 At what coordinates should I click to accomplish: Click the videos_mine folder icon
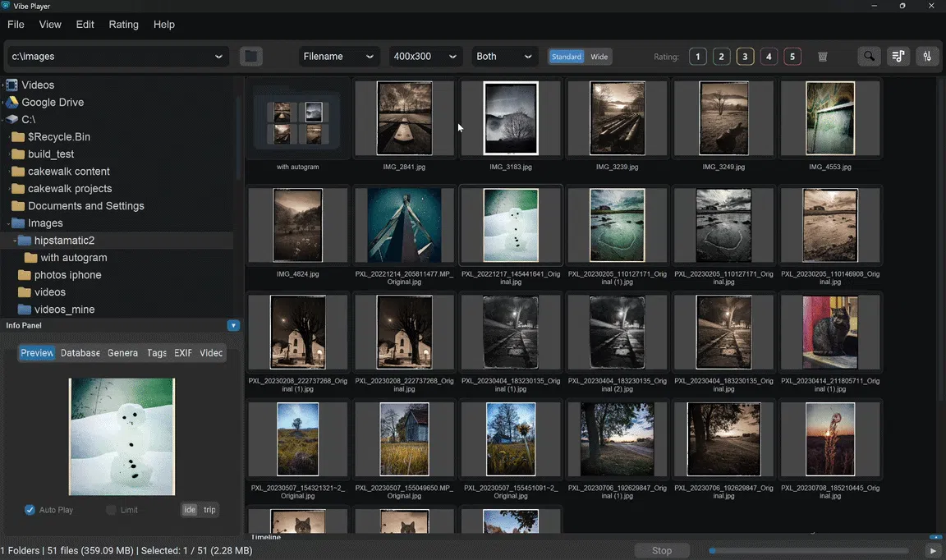click(25, 309)
